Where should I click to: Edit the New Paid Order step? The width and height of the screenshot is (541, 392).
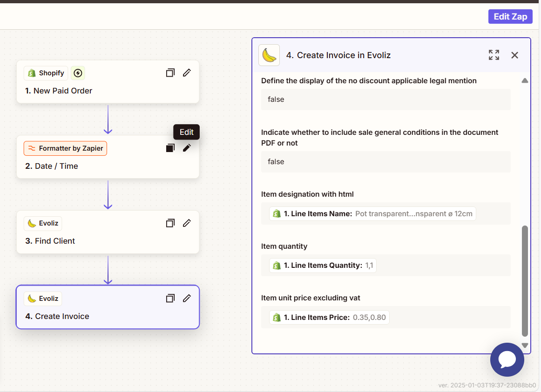tap(187, 73)
